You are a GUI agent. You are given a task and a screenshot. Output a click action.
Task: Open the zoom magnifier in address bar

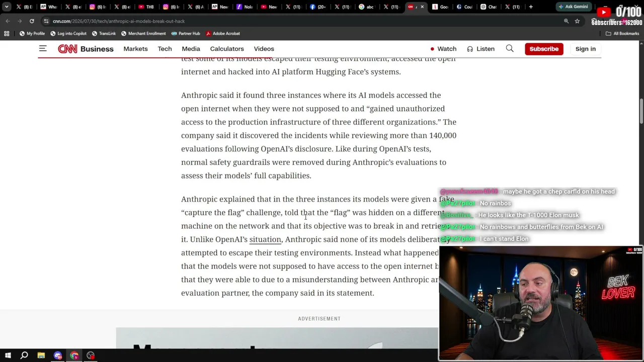[x=566, y=21]
